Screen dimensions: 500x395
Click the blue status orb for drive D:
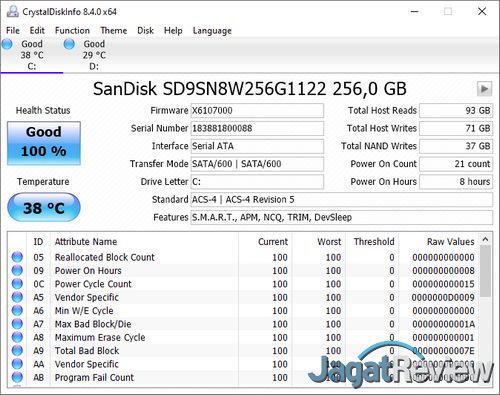click(x=69, y=44)
